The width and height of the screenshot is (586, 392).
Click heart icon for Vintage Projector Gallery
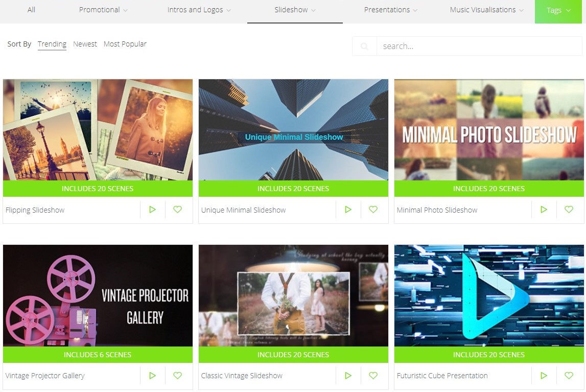coord(177,376)
